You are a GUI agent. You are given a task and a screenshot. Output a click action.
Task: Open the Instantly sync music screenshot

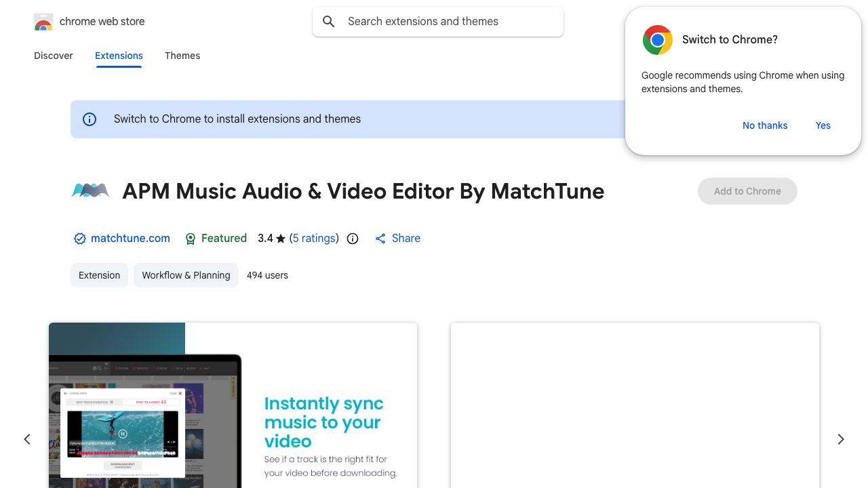(233, 405)
